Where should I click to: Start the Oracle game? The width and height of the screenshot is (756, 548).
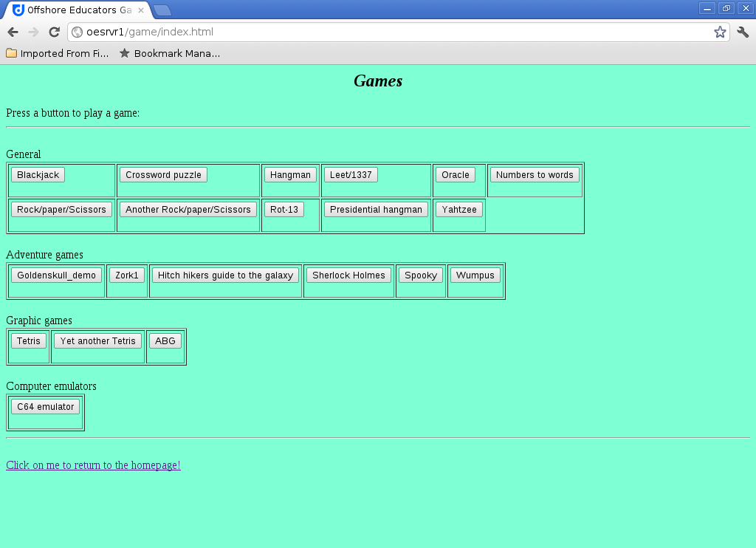click(456, 174)
